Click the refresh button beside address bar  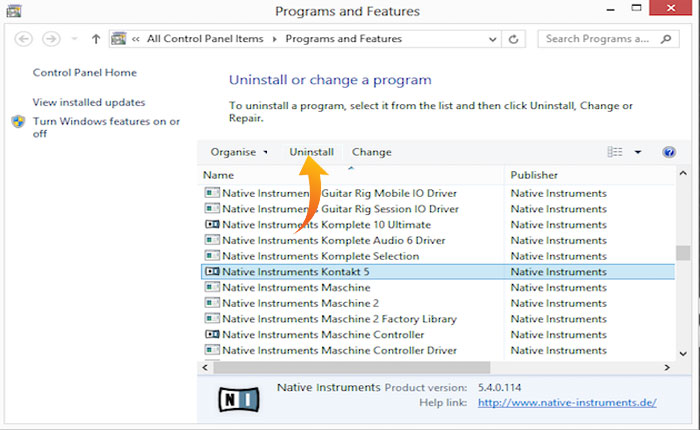click(514, 40)
